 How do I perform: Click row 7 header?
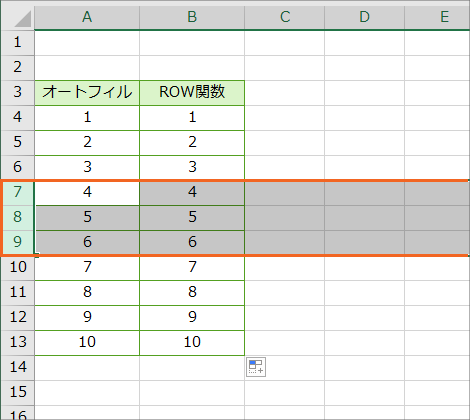click(x=18, y=193)
